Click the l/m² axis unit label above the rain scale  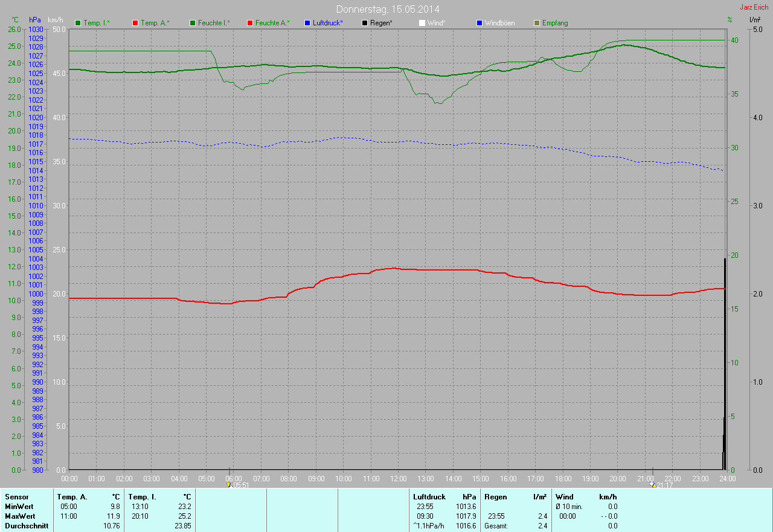(754, 20)
